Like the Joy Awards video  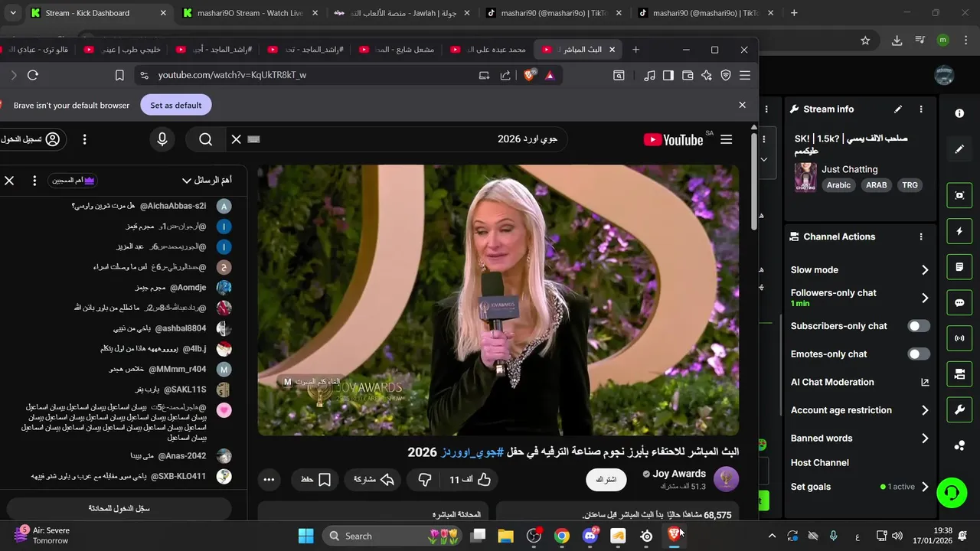470,480
